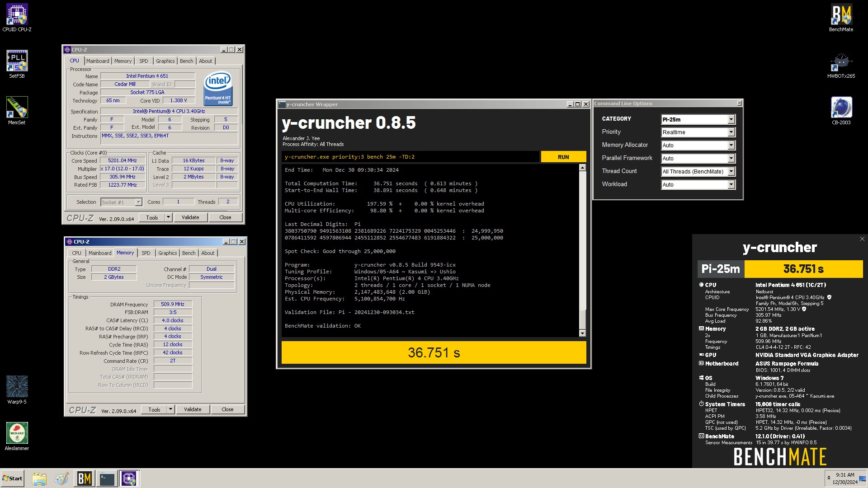Open Mainboard tab in bottom CPU-Z

tap(100, 253)
